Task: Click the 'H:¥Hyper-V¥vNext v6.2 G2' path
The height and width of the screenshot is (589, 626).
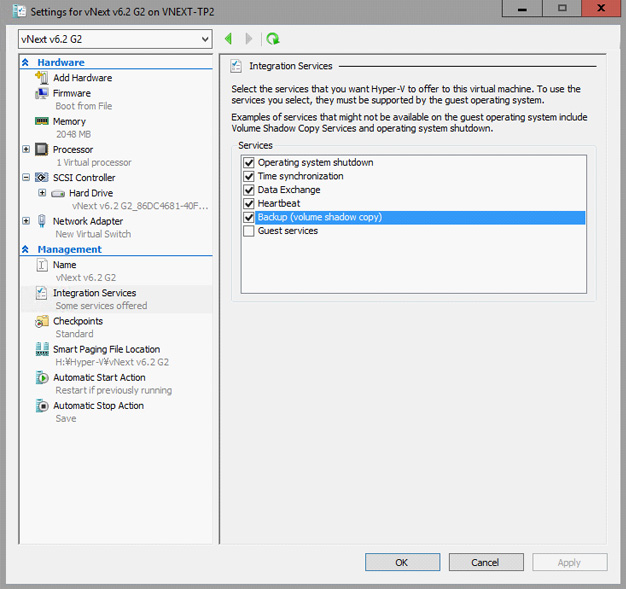Action: tap(112, 362)
